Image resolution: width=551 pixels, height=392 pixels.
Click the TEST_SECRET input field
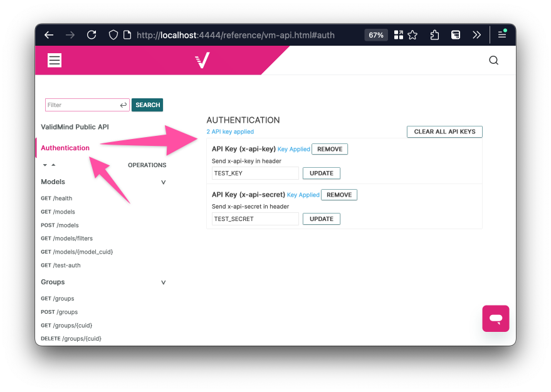(x=255, y=219)
